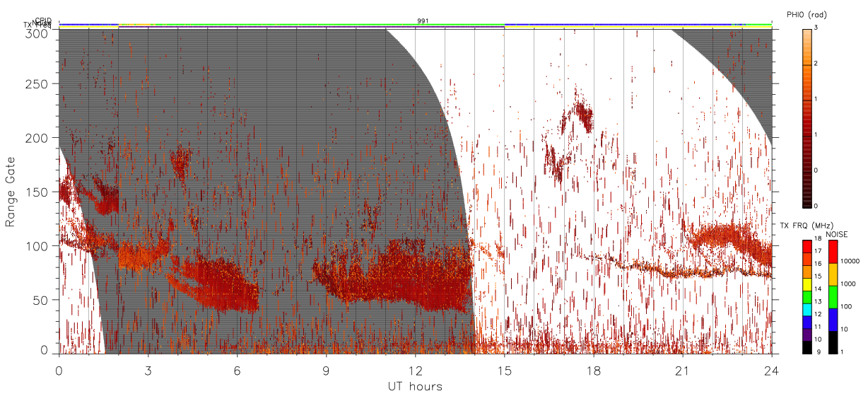Click the UT hours axis title
Screen dimensions: 868x401
click(x=415, y=387)
